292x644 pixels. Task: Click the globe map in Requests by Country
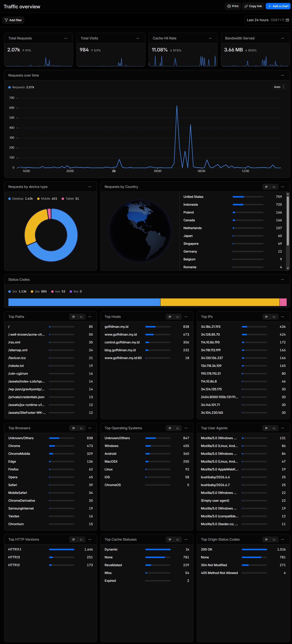coord(140,231)
